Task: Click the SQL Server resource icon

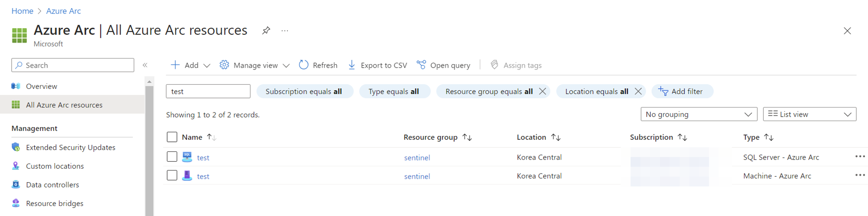Action: pyautogui.click(x=187, y=157)
